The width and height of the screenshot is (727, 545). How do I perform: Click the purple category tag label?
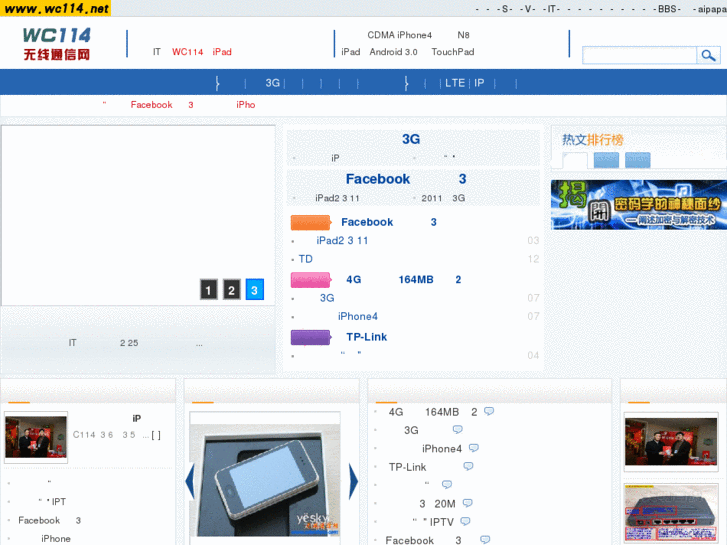pyautogui.click(x=310, y=337)
